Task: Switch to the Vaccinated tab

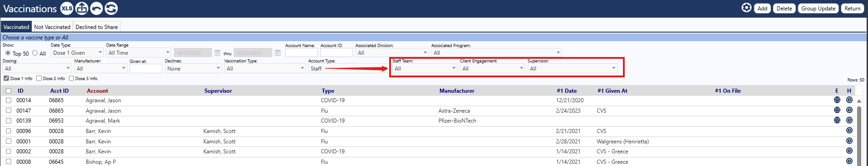Action: 16,27
